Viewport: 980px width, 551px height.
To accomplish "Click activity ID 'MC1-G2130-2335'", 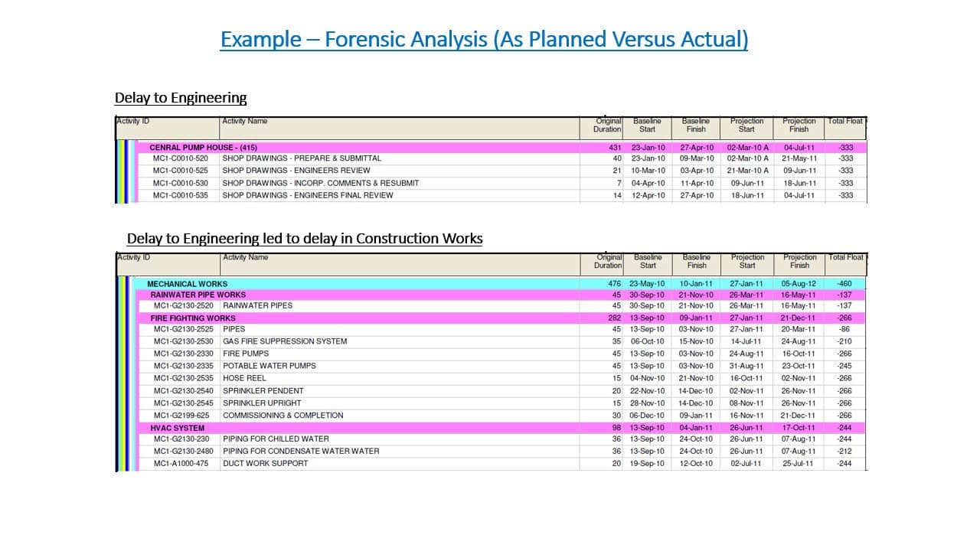I will (184, 366).
